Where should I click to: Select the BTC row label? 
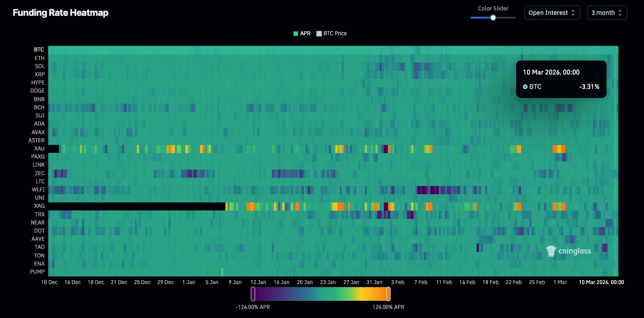(39, 50)
